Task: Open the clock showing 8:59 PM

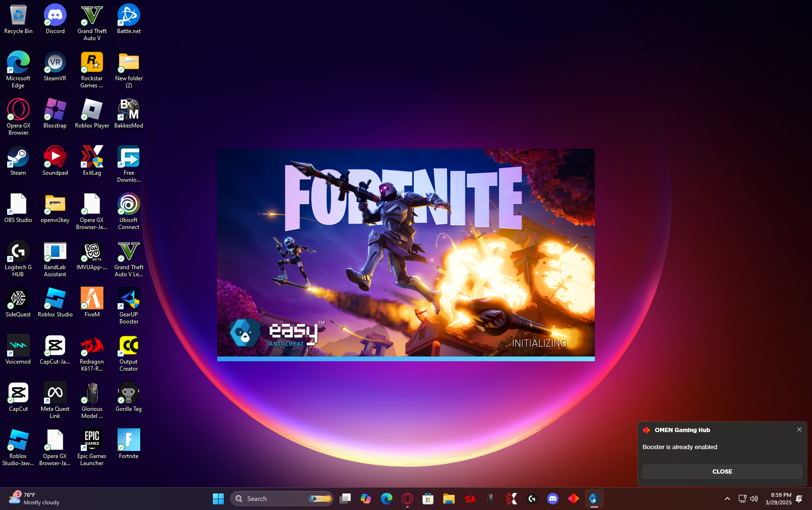Action: click(778, 499)
